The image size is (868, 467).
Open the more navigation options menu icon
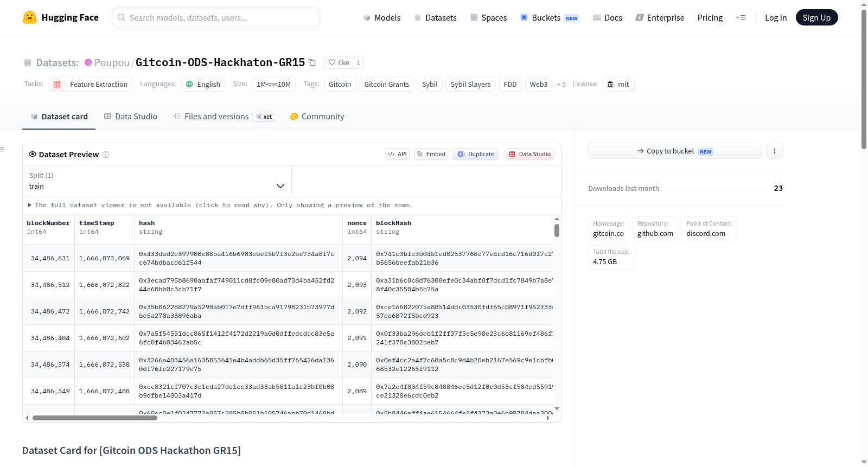pos(741,17)
